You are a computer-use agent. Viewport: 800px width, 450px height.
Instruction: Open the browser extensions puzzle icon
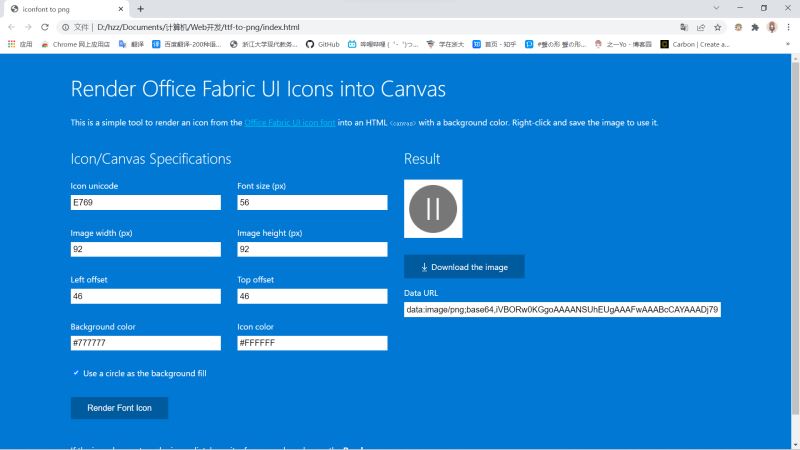(755, 27)
